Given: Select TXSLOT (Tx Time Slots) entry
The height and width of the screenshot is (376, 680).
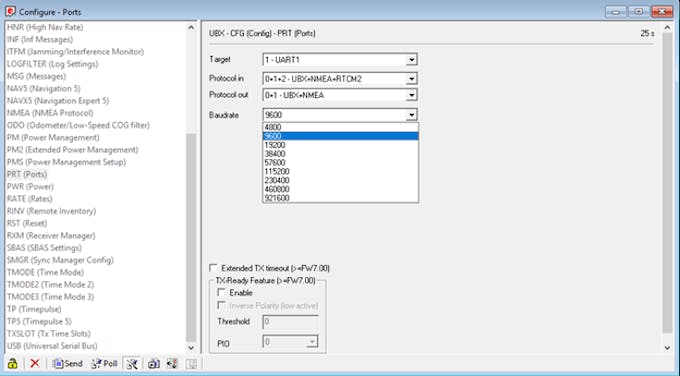Looking at the screenshot, I should pos(49,333).
